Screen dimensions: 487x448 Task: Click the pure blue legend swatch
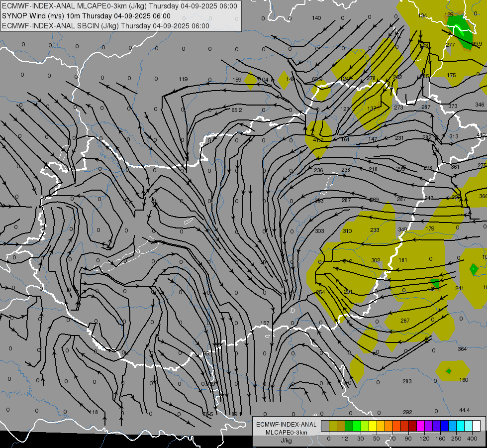tap(444, 426)
